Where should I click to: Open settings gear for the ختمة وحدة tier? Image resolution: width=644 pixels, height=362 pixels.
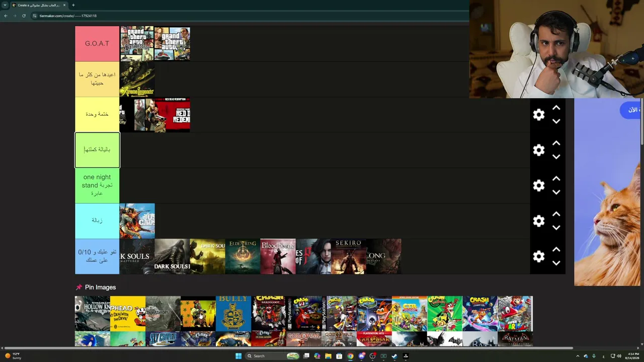pos(539,115)
